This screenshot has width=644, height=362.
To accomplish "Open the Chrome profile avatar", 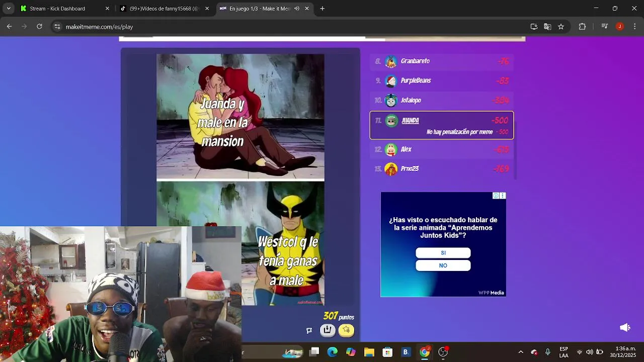I will pos(620,27).
